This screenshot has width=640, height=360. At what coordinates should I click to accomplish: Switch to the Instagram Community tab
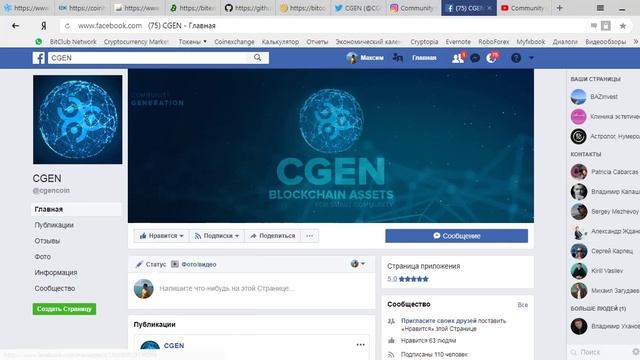(x=413, y=8)
